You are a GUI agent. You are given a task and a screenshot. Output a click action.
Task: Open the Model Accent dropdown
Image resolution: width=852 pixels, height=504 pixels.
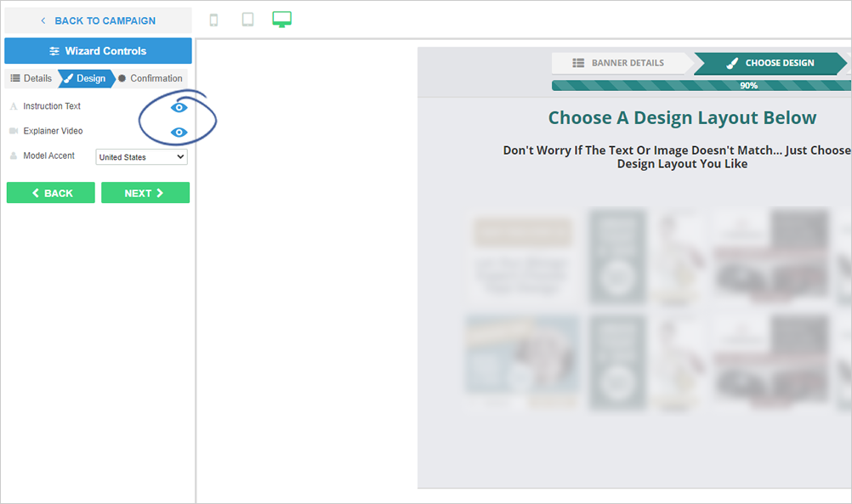coord(141,157)
